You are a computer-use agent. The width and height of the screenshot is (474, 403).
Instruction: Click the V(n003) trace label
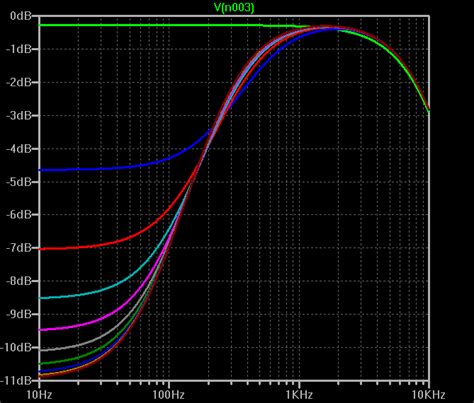click(x=234, y=7)
